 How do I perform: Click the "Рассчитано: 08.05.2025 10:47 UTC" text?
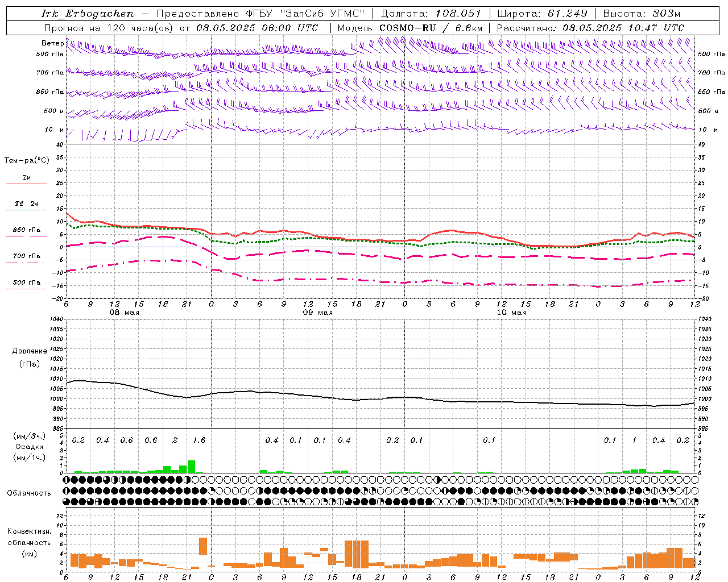pyautogui.click(x=590, y=28)
